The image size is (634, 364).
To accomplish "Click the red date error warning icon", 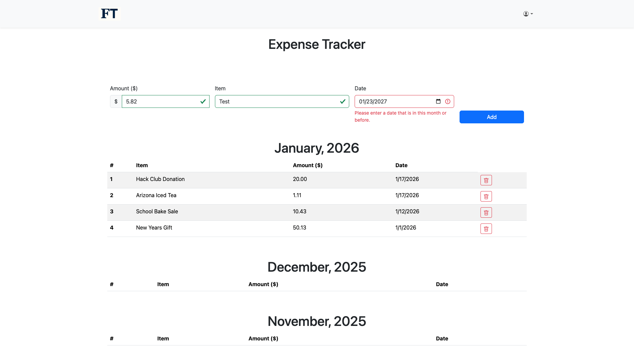I will 448,101.
